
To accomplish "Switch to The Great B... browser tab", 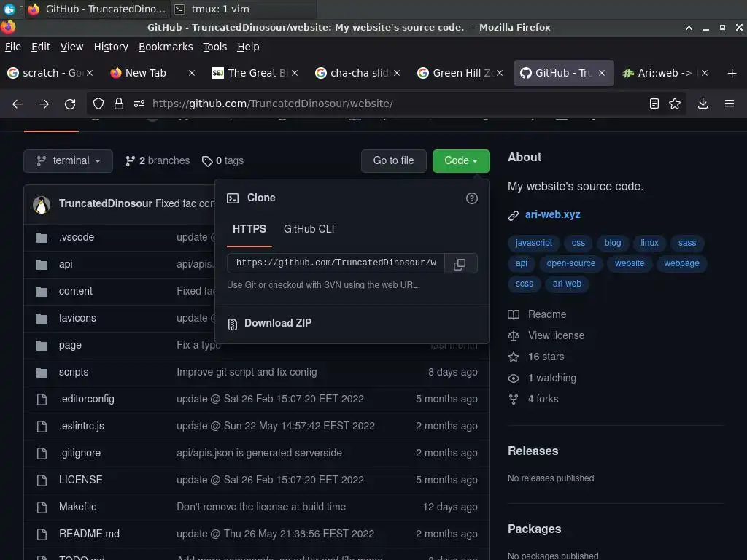I will [x=255, y=74].
